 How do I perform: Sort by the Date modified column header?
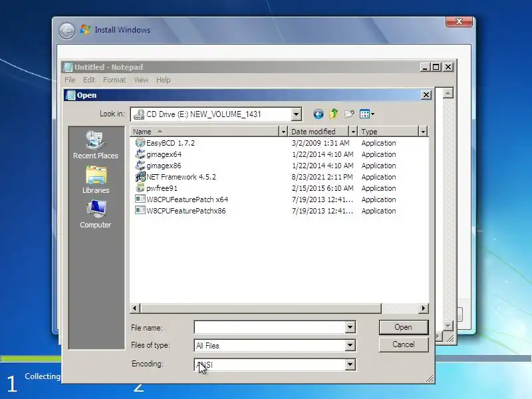coord(319,131)
